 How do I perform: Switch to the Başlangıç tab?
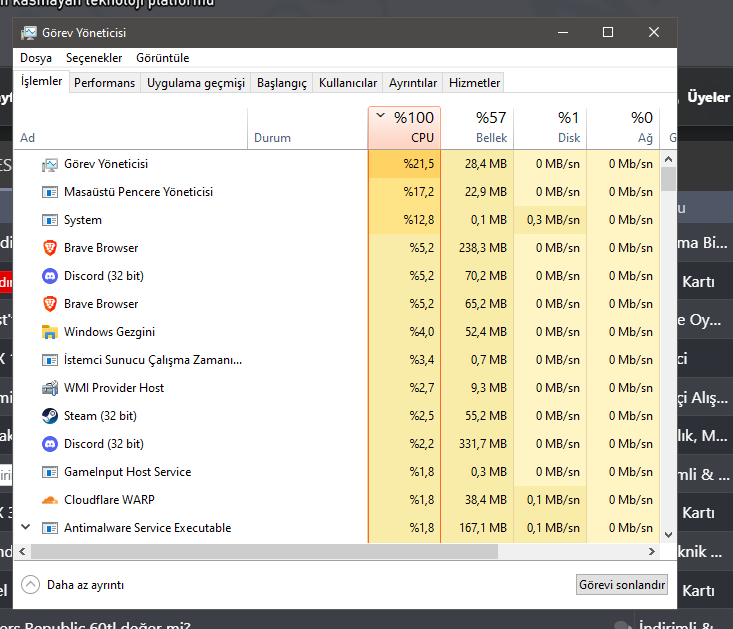pyautogui.click(x=282, y=83)
